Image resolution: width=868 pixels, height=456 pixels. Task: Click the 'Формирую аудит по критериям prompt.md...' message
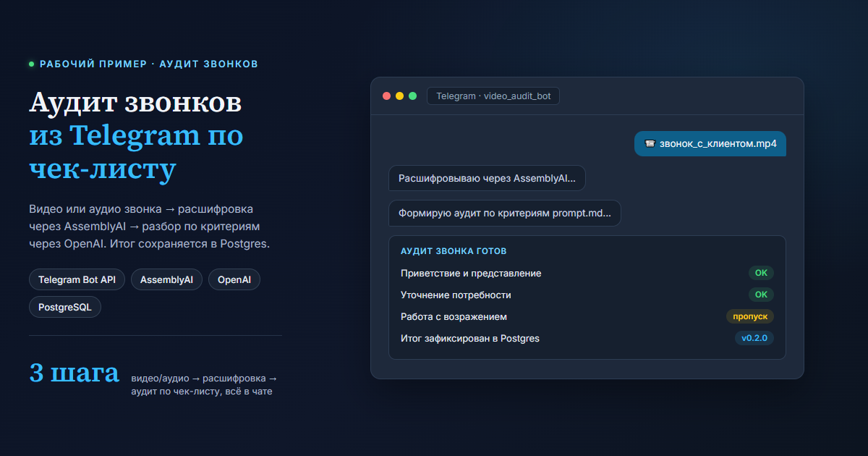(505, 214)
